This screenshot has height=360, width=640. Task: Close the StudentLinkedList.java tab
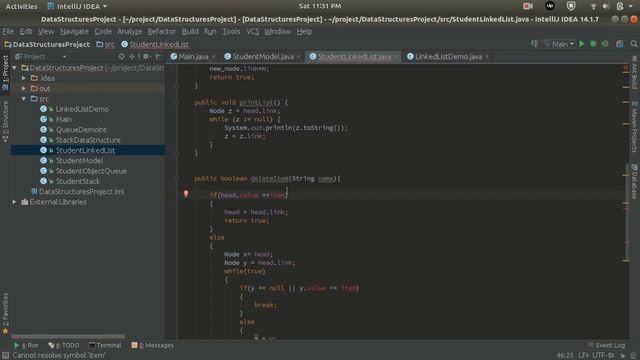click(396, 57)
